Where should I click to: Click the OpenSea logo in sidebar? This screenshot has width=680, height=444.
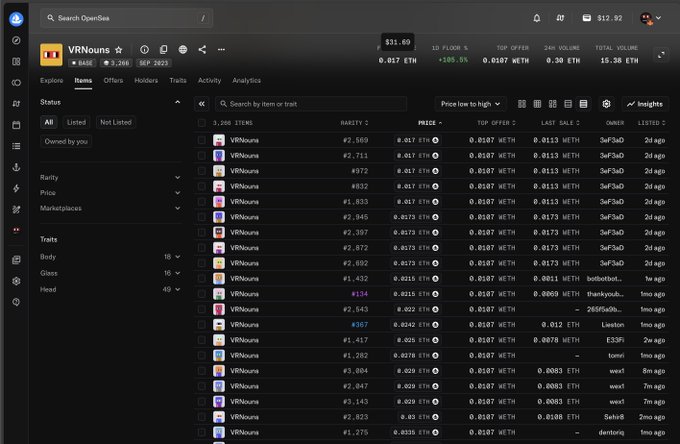coord(16,19)
